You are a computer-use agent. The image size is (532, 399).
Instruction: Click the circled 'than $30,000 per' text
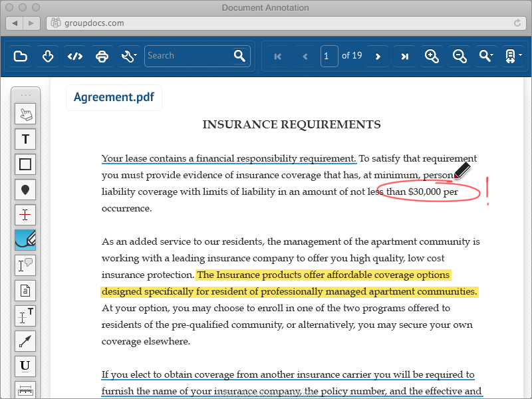422,192
